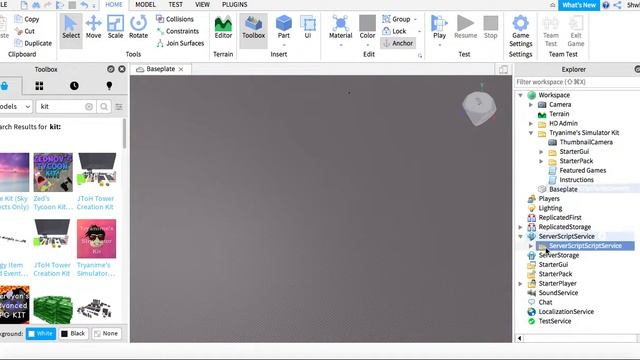Open Toolbox Marketplace tab
This screenshot has height=360, width=640.
4,86
